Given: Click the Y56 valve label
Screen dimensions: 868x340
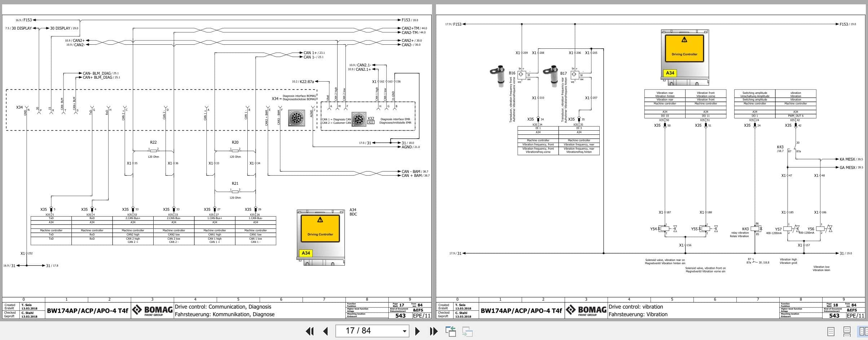Looking at the screenshot, I should point(811,229).
